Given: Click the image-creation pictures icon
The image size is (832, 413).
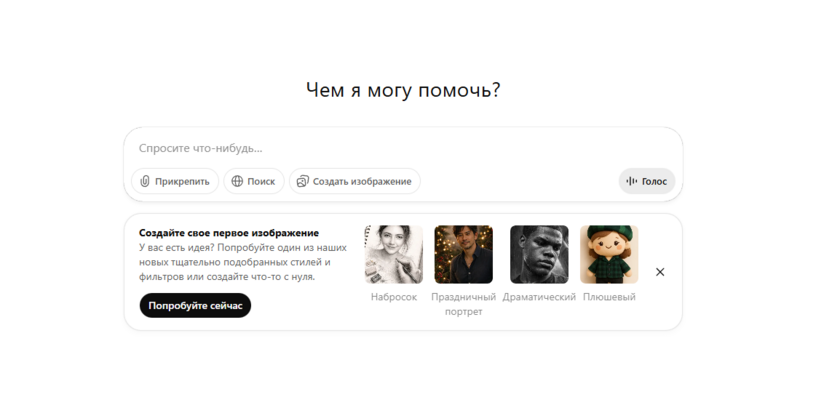Looking at the screenshot, I should pyautogui.click(x=302, y=182).
